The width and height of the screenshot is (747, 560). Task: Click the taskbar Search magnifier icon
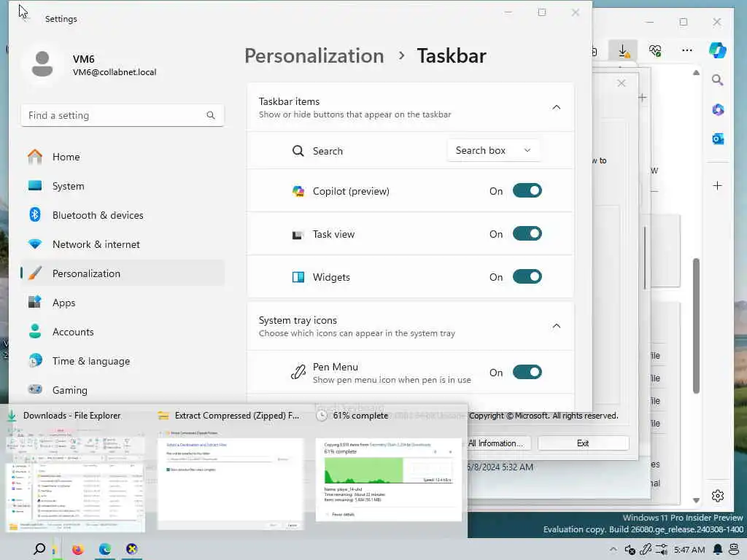pos(39,549)
